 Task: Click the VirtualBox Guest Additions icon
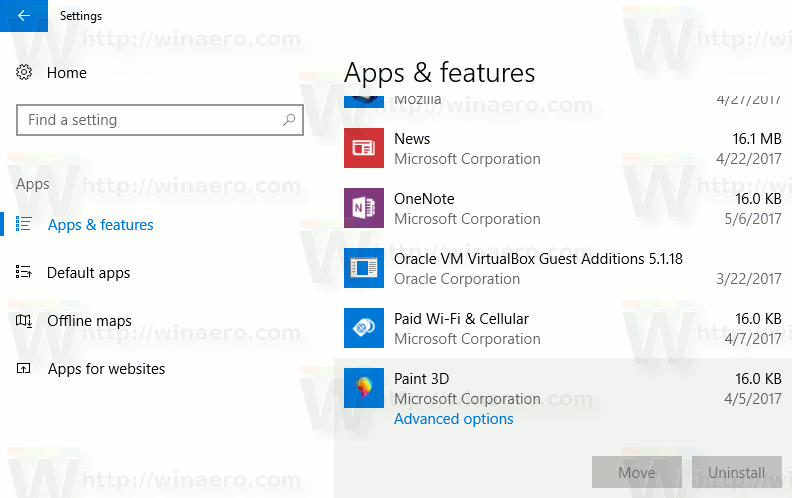(364, 268)
